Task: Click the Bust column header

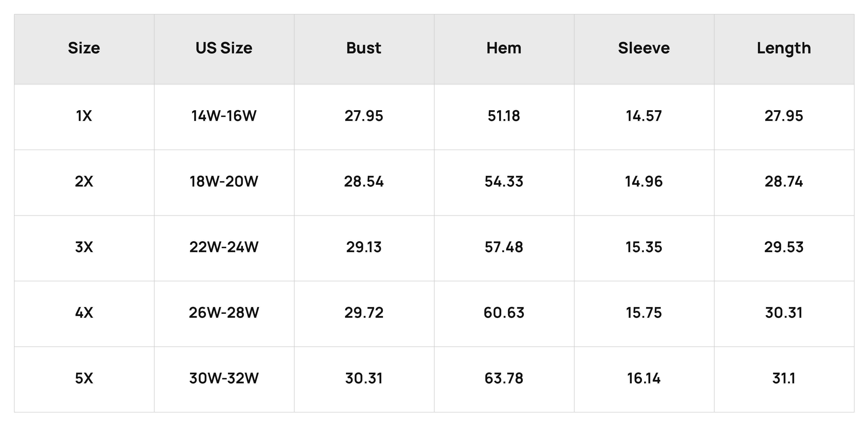Action: 364,48
